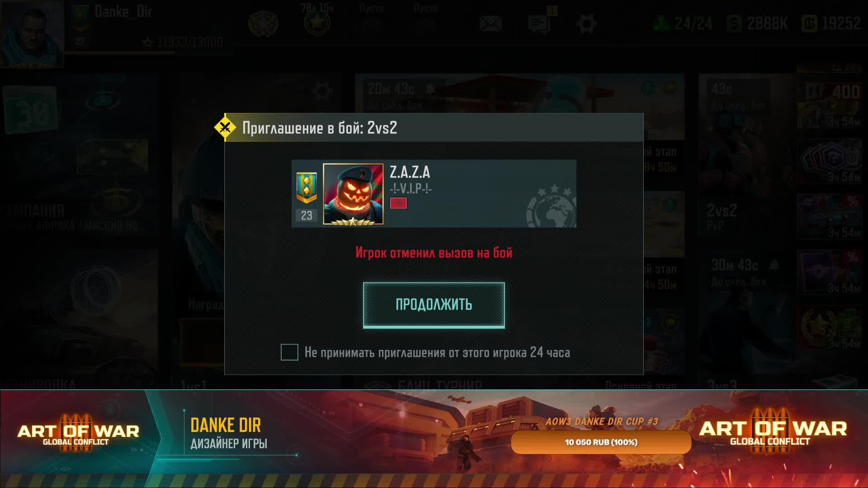Click the calendar 30 icon on left
The height and width of the screenshot is (488, 868).
(x=31, y=110)
